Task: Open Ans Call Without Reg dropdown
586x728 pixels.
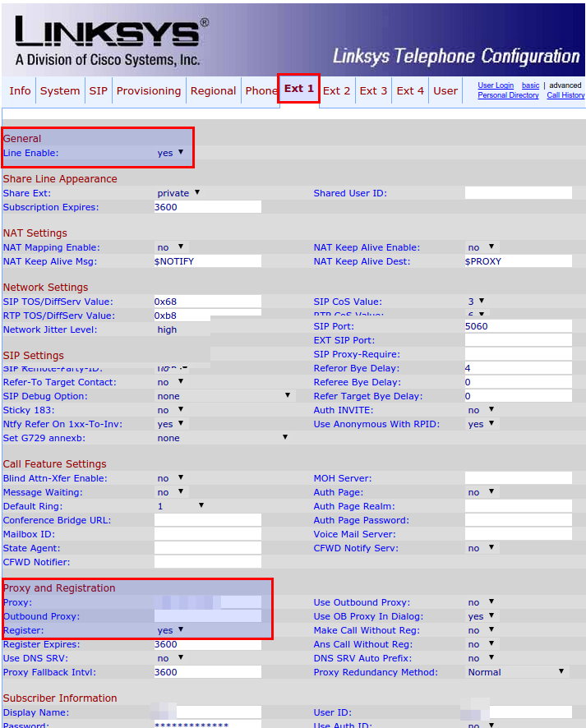Action: pyautogui.click(x=481, y=644)
